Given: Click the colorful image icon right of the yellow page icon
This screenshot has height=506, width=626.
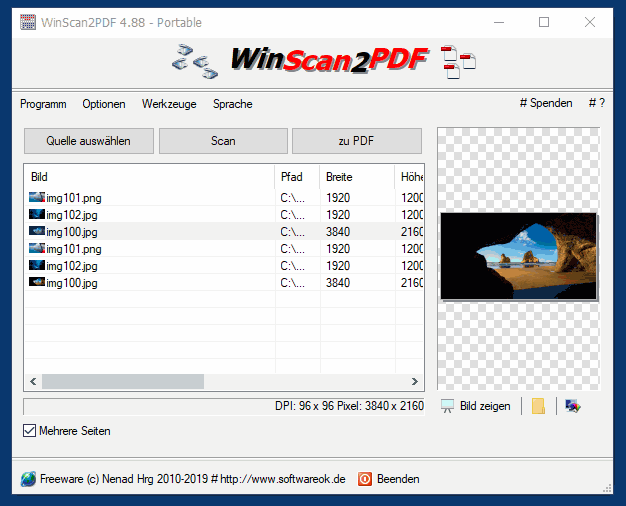Looking at the screenshot, I should tap(573, 406).
